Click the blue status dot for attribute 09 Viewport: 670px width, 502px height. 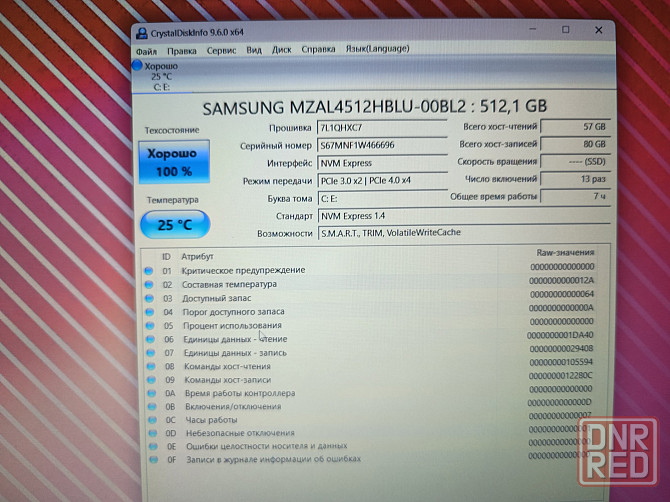[x=152, y=380]
